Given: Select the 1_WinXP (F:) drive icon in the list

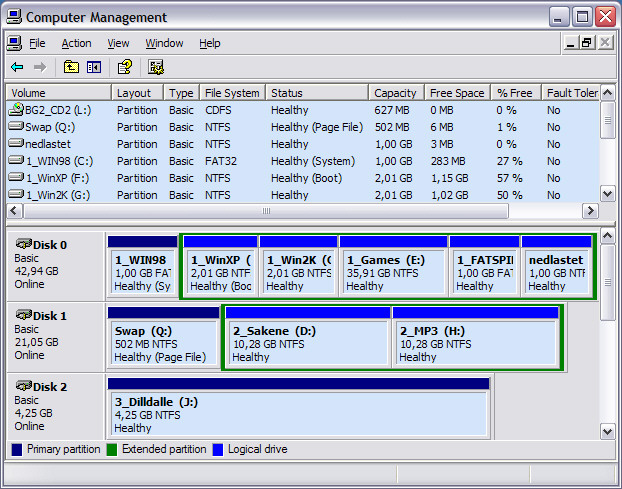Looking at the screenshot, I should click(16, 177).
